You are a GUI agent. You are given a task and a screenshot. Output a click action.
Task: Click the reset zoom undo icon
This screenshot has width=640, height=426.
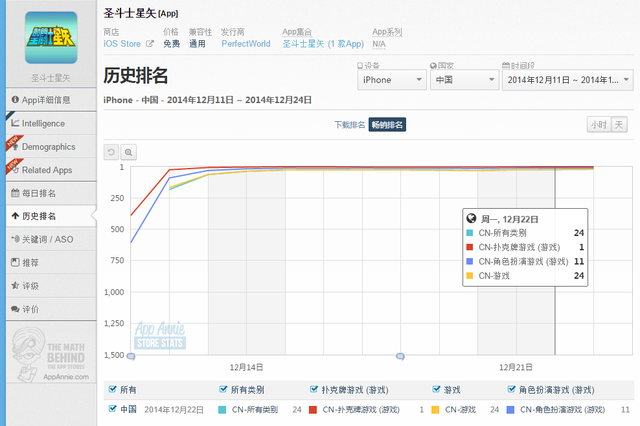pos(111,152)
